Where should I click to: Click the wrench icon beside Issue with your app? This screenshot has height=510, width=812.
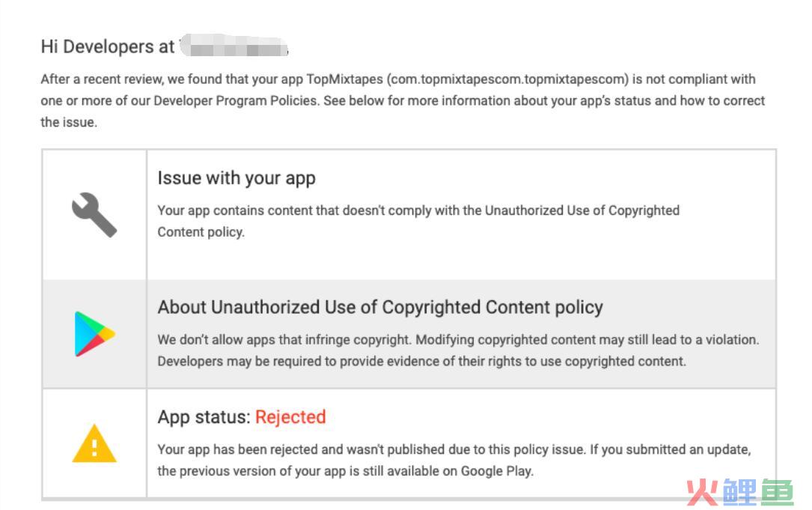pos(94,215)
